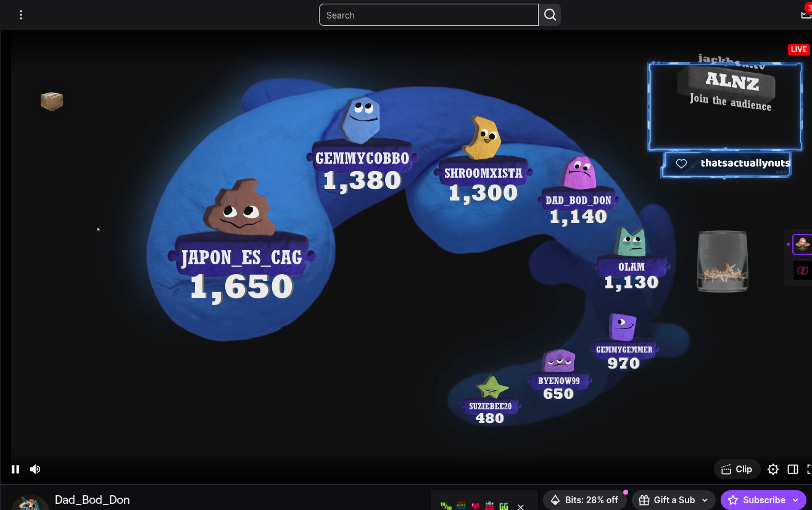Create a clip with the Clip button
Screen dimensions: 812x510
point(737,469)
